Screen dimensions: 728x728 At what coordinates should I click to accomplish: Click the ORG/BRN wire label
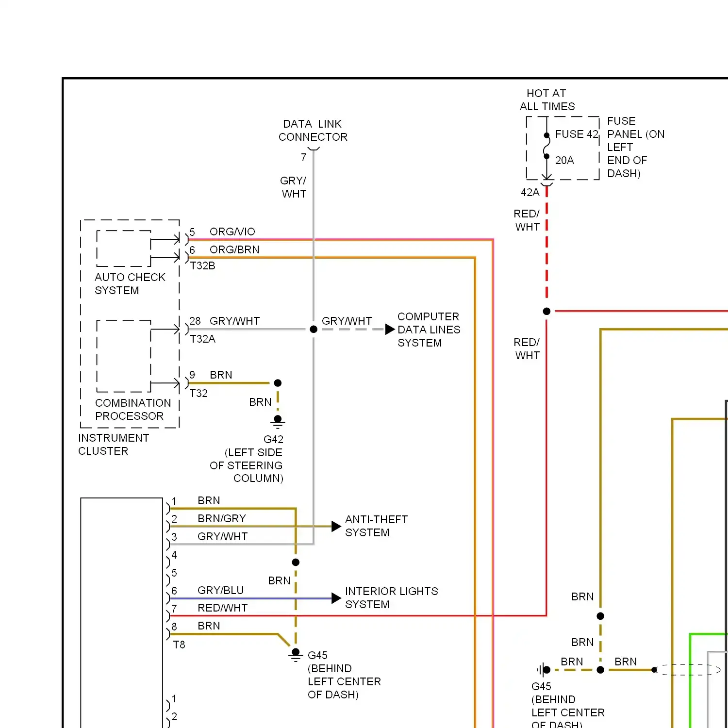[x=234, y=250]
